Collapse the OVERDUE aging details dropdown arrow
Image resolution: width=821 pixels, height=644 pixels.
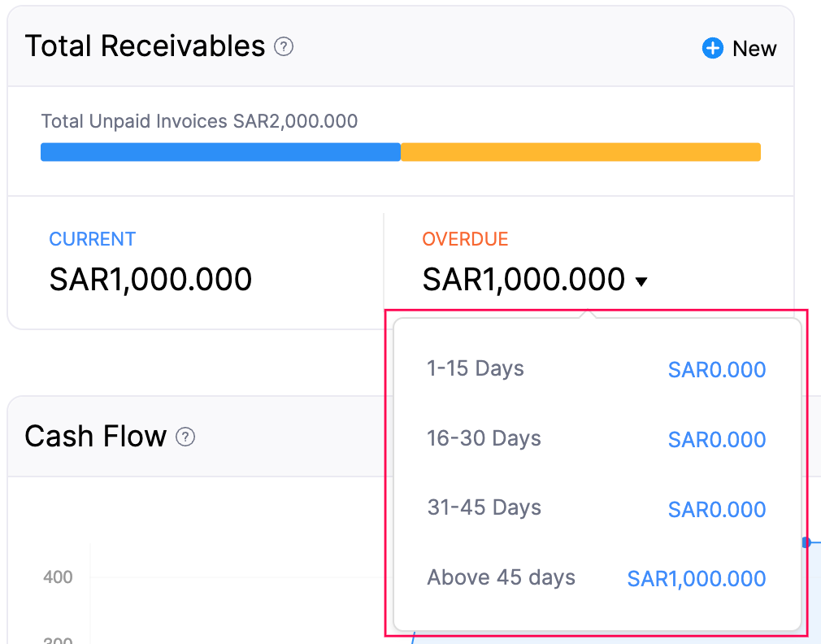tap(642, 281)
